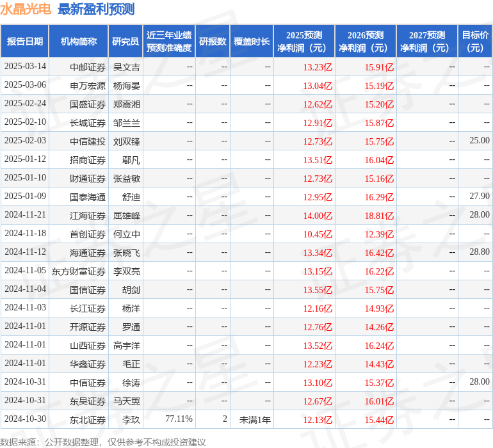Select institution 东北证券
The width and height of the screenshot is (493, 448).
[88, 420]
